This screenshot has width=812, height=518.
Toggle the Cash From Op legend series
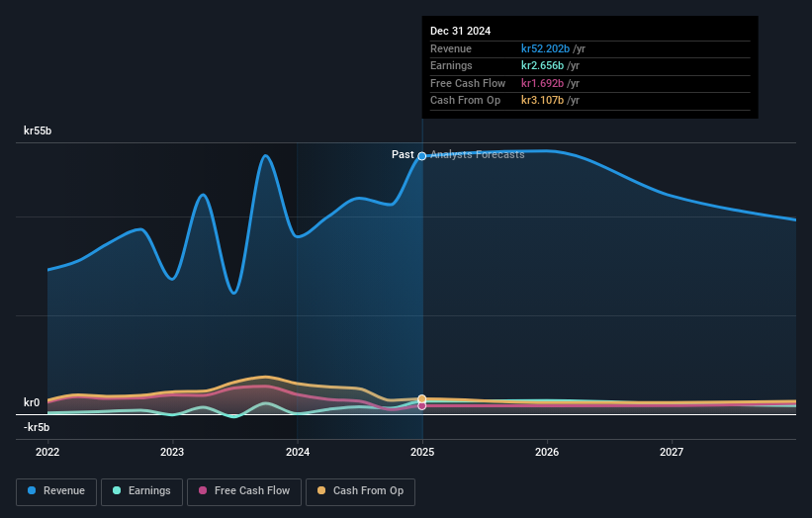[x=360, y=491]
